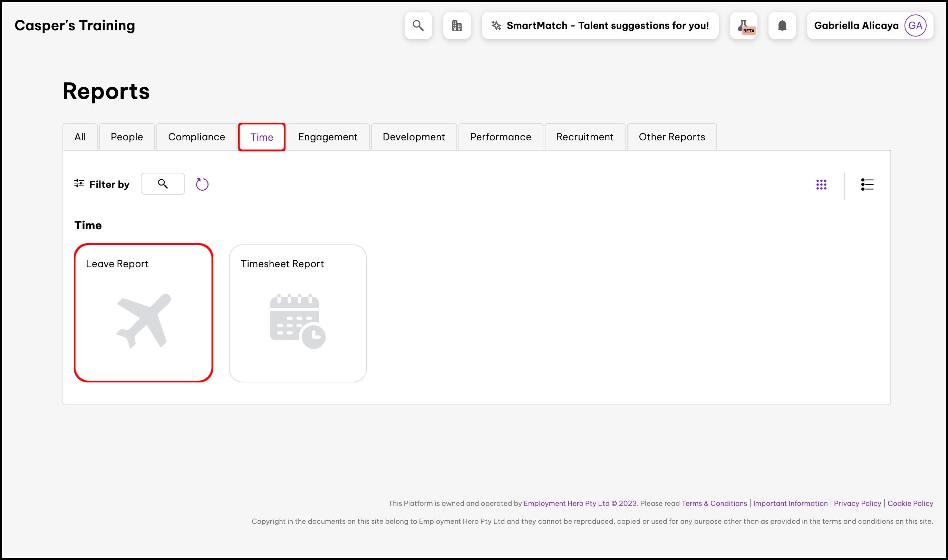This screenshot has width=948, height=560.
Task: Click the report search field
Action: point(163,184)
